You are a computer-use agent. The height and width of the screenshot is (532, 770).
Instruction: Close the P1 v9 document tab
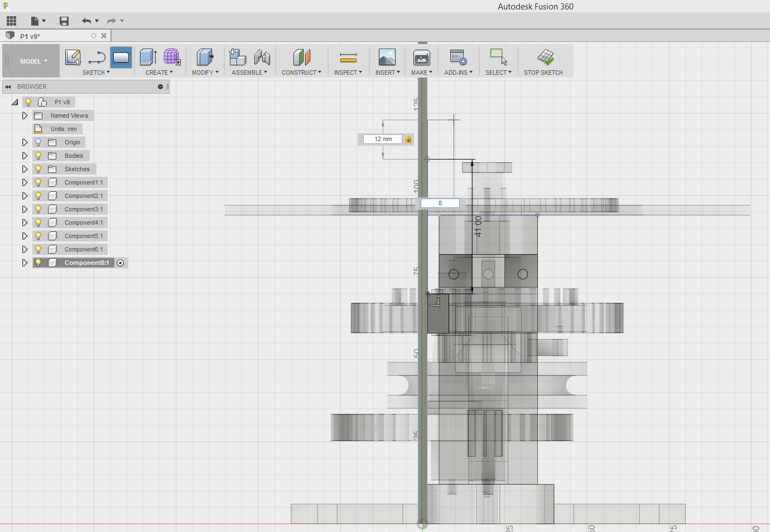pos(104,36)
